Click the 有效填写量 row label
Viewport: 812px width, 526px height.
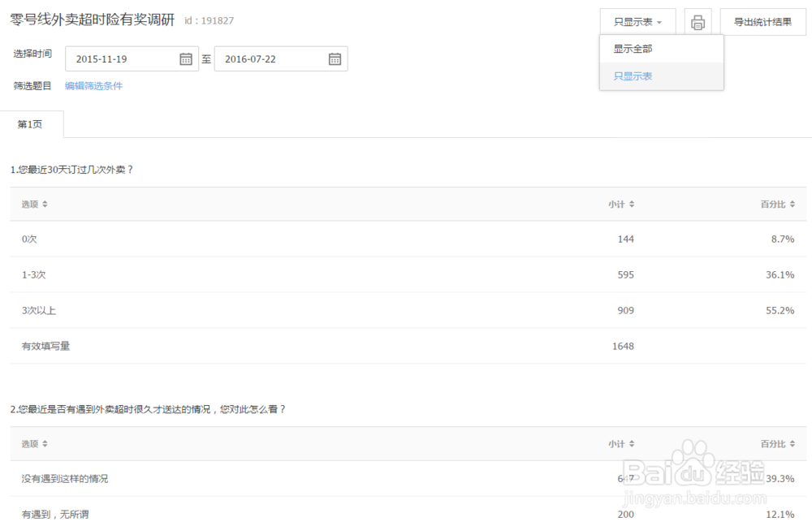coord(45,347)
